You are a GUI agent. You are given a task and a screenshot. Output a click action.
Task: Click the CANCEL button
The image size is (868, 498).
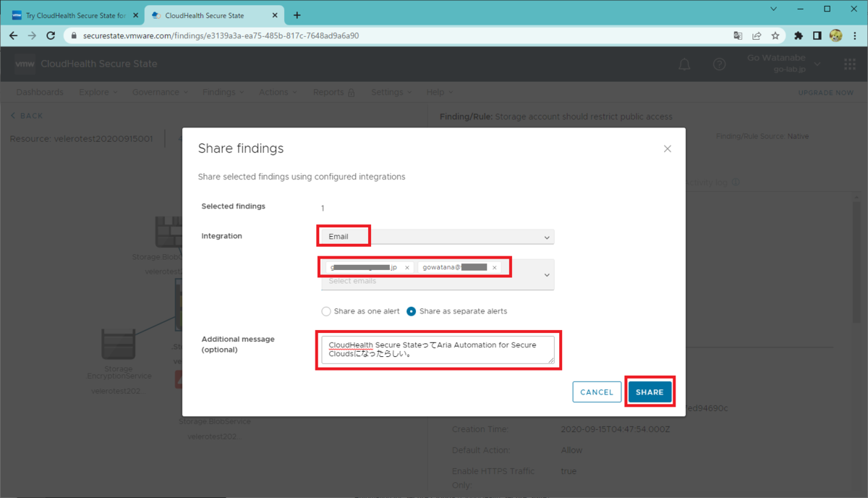pos(597,392)
